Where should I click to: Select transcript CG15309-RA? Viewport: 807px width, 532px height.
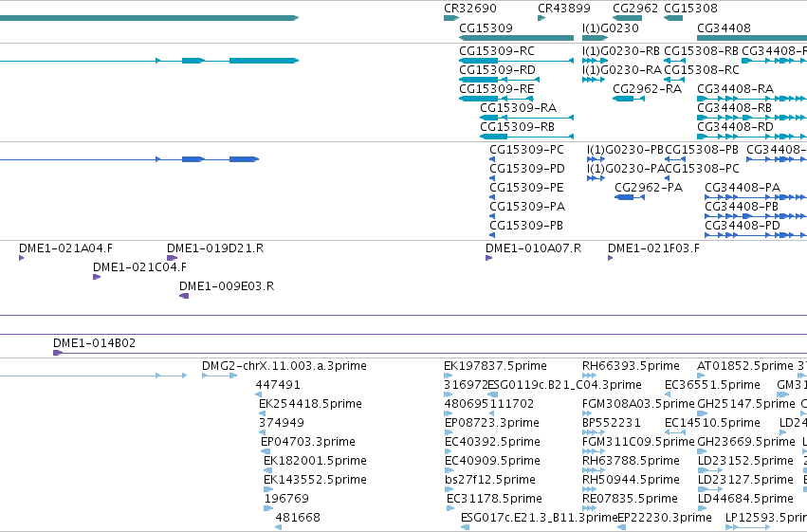point(526,118)
